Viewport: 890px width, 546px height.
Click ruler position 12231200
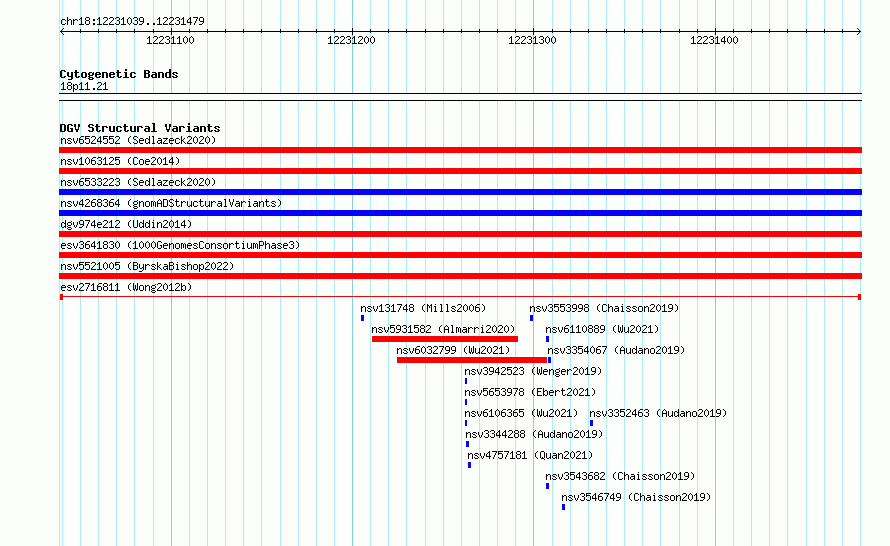pyautogui.click(x=351, y=40)
